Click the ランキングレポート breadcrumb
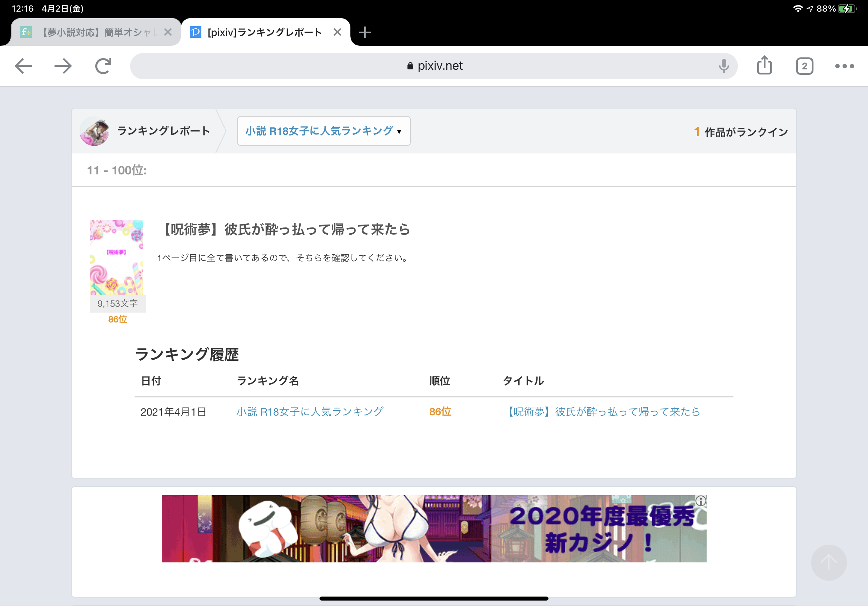This screenshot has width=868, height=606. 163,131
